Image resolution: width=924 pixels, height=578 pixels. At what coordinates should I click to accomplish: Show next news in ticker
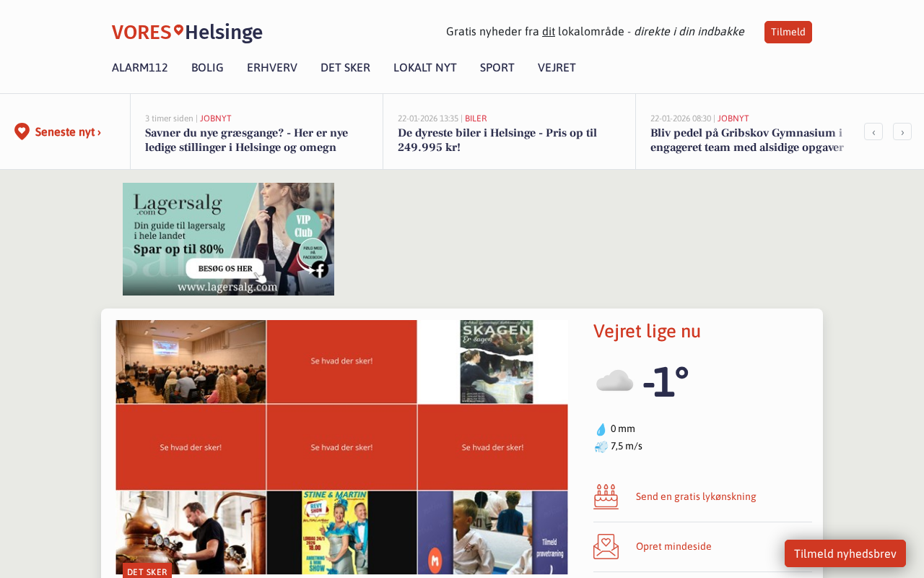pyautogui.click(x=902, y=131)
